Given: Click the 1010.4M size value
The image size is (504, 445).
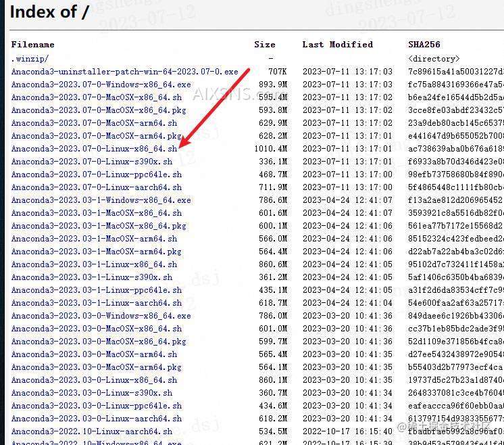Looking at the screenshot, I should 271,149.
